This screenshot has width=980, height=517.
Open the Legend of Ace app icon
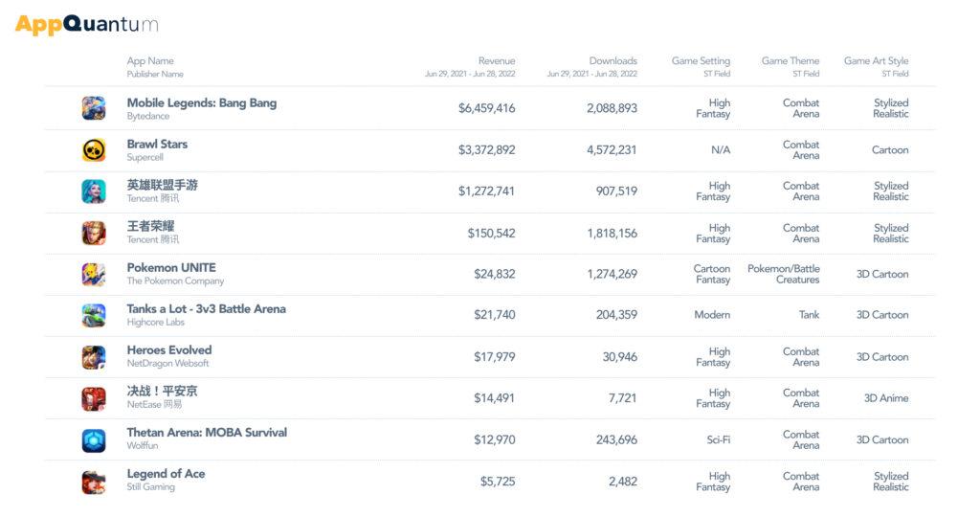tap(94, 482)
